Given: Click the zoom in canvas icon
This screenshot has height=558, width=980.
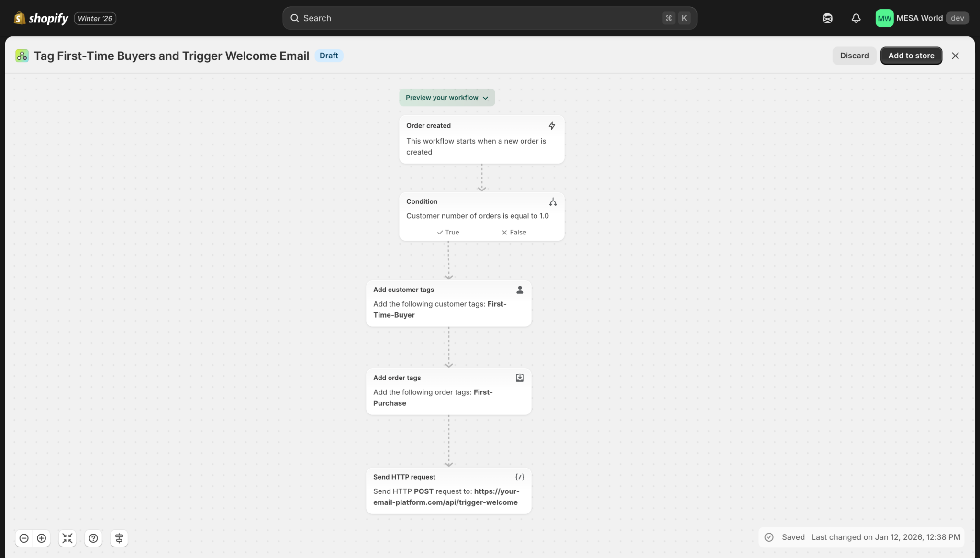Looking at the screenshot, I should (x=42, y=538).
